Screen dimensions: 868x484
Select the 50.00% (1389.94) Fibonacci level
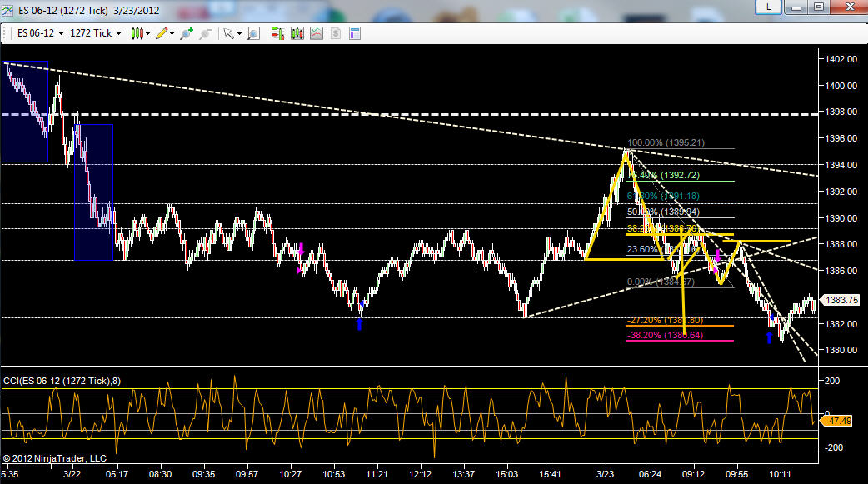663,212
